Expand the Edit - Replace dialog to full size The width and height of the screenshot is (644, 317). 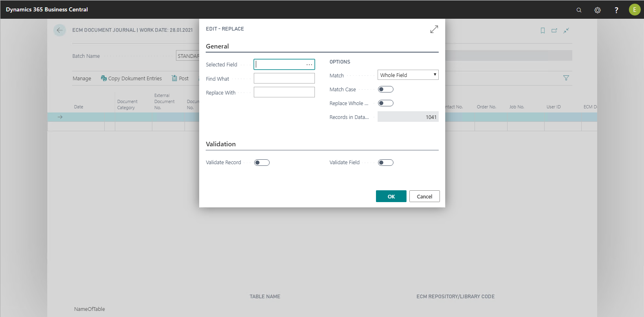tap(434, 29)
